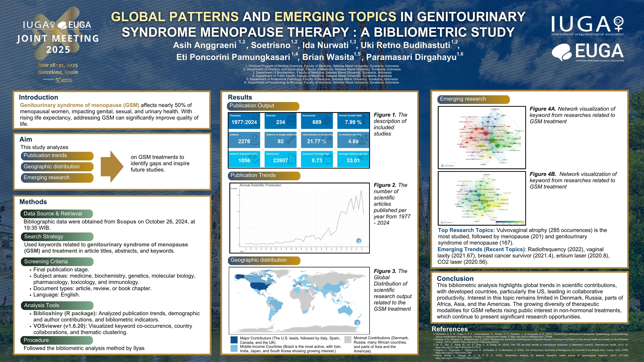
Task: Select the References 23907 tile
Action: pos(280,159)
